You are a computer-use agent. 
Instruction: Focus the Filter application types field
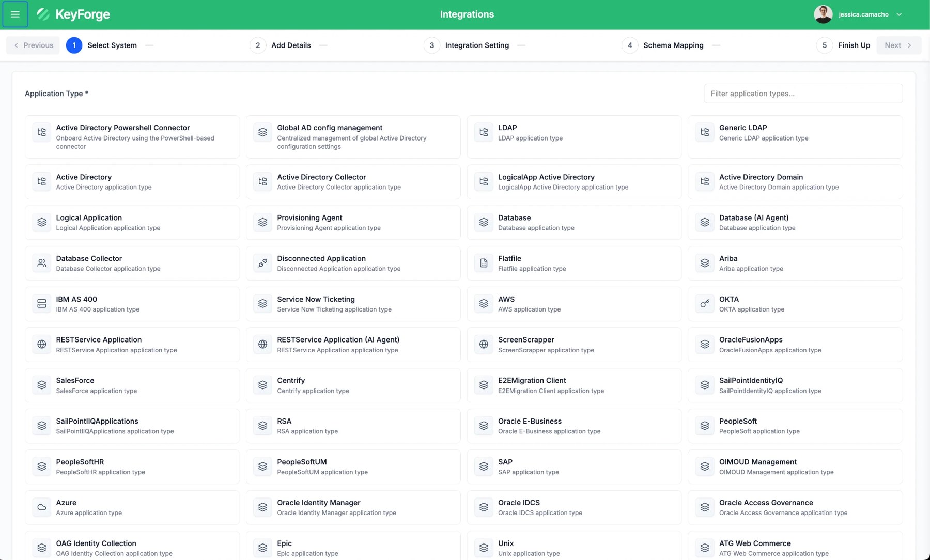803,94
